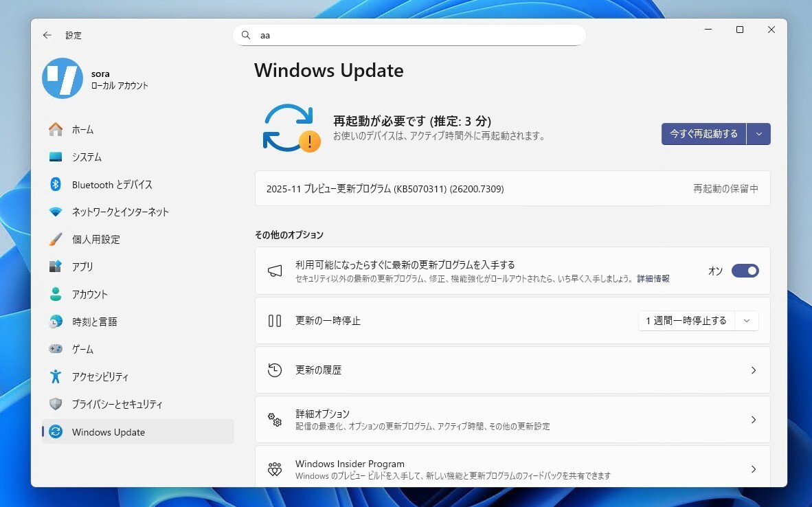Close the Settings window
Viewport: 812px width, 507px height.
(771, 30)
